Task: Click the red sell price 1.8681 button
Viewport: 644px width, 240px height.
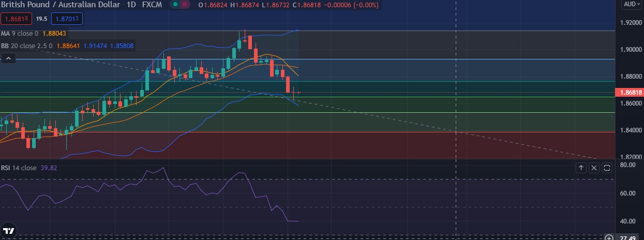Action: 17,19
